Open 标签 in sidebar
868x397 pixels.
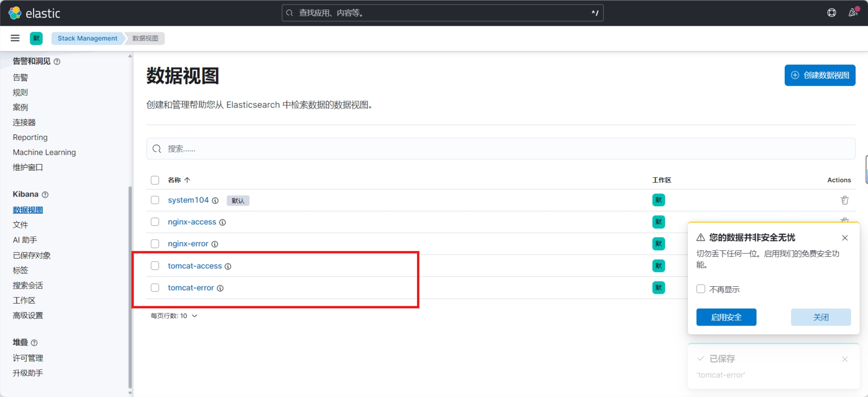(x=20, y=271)
